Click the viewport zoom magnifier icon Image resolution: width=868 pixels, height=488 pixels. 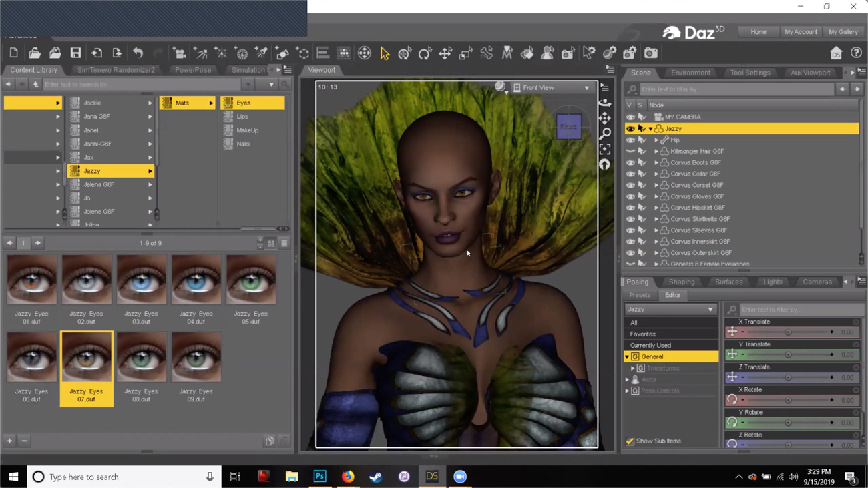tap(605, 134)
